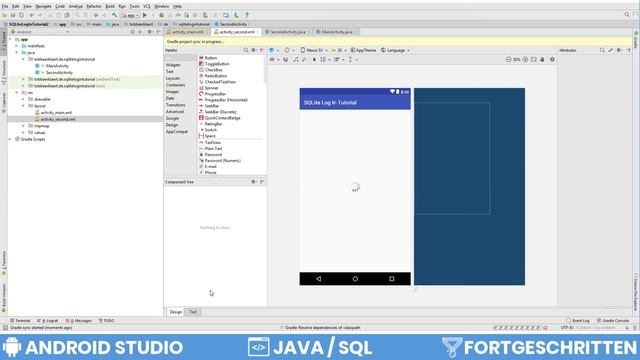This screenshot has width=640, height=360.
Task: Click the Attributes panel search icon
Action: tap(602, 50)
